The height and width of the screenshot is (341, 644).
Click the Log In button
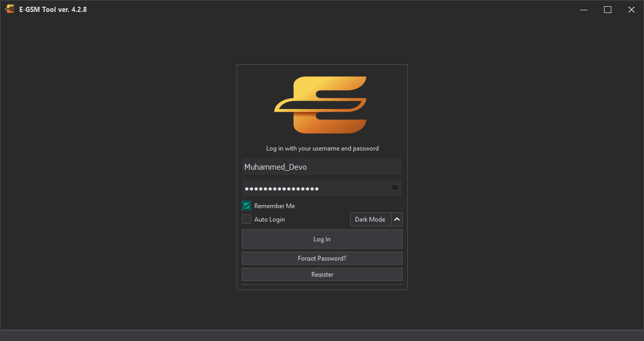point(322,239)
